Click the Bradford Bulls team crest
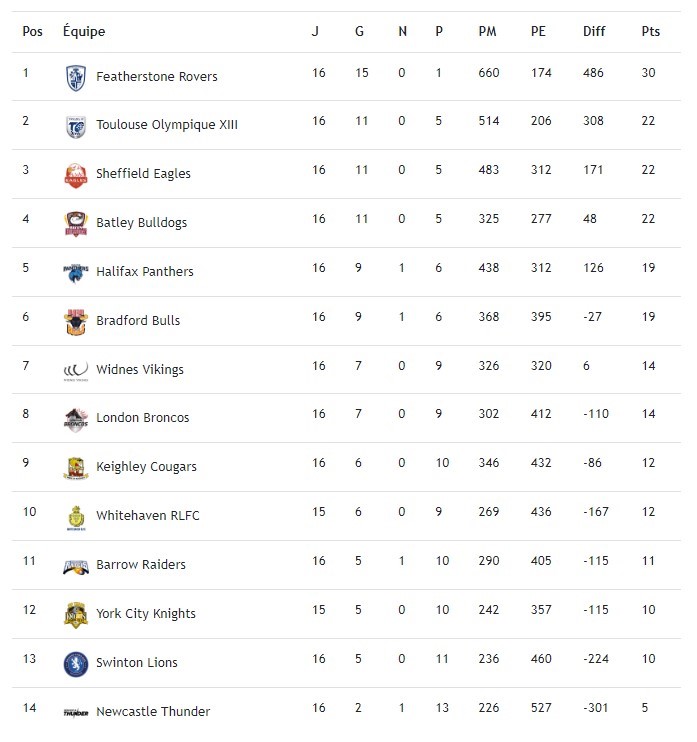This screenshot has height=742, width=697. (75, 321)
